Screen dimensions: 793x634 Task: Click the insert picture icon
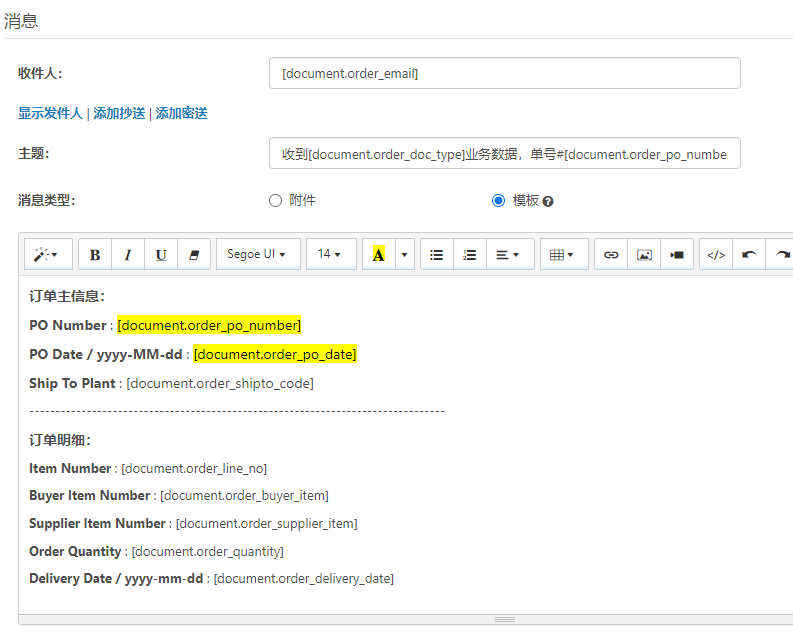[644, 254]
